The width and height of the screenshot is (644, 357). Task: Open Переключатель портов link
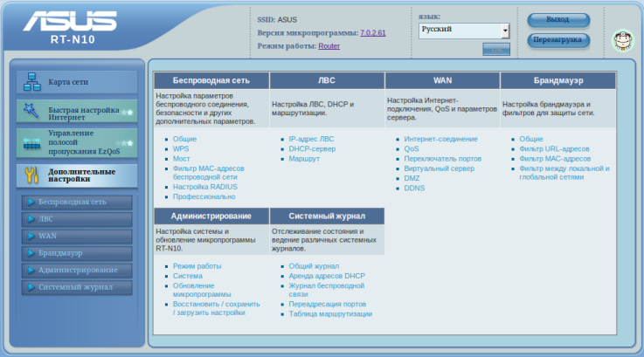point(442,159)
